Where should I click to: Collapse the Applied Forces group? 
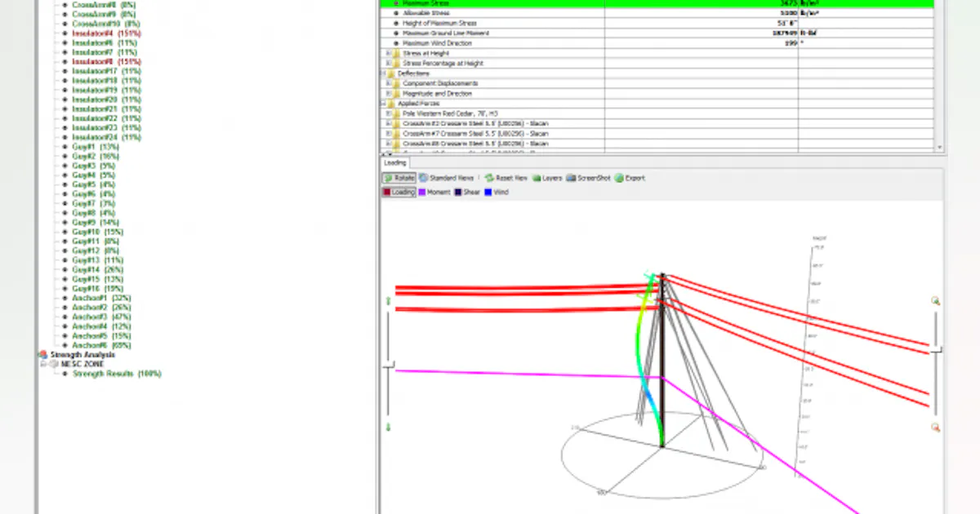(x=382, y=104)
